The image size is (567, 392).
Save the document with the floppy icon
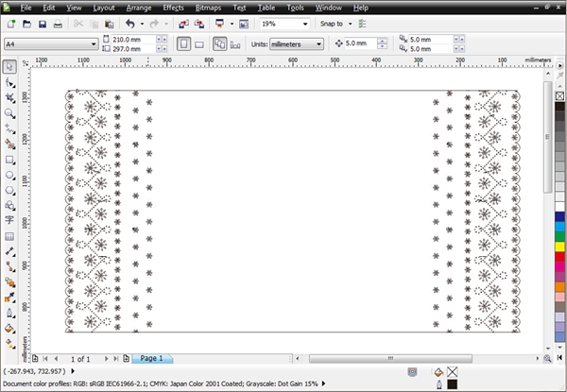[43, 24]
